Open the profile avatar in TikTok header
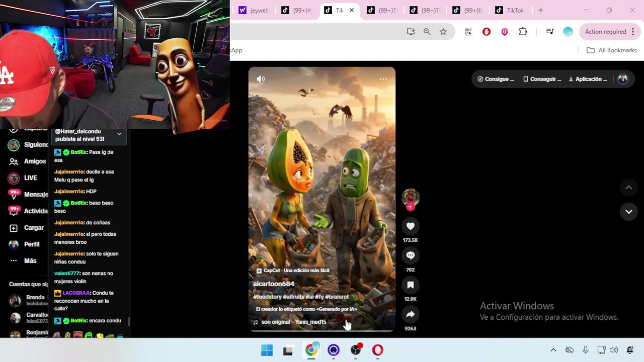The image size is (644, 362). coord(623,79)
